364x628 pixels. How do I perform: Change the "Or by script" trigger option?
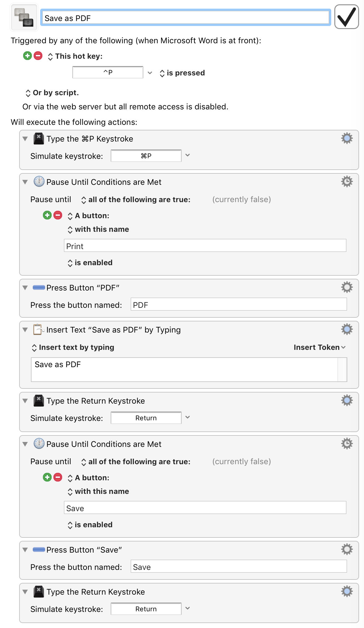click(x=52, y=93)
